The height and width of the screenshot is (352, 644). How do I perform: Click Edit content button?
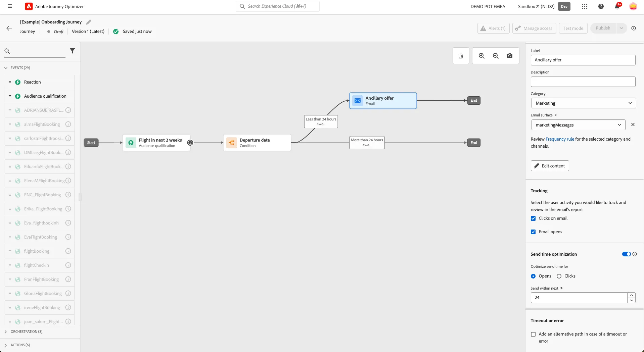point(550,166)
